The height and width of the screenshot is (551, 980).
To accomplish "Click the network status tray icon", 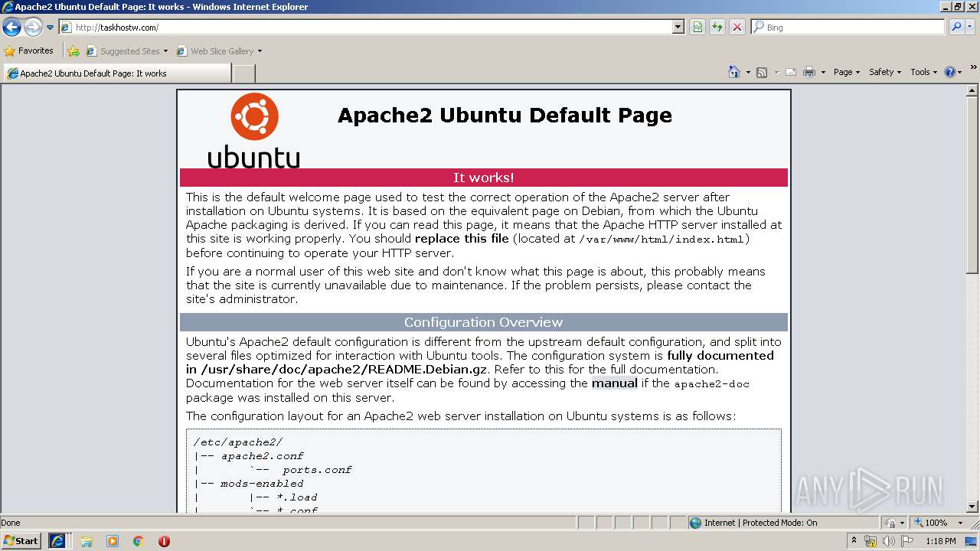I will tap(871, 541).
